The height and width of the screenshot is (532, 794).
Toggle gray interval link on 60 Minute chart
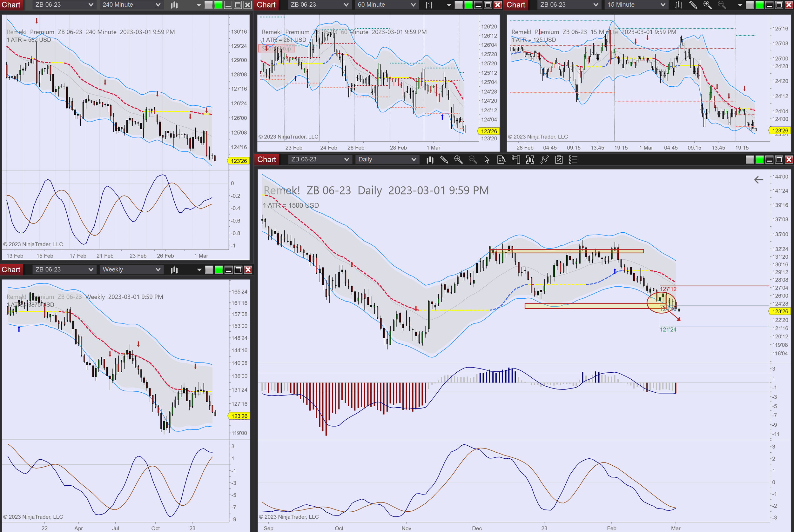click(459, 5)
